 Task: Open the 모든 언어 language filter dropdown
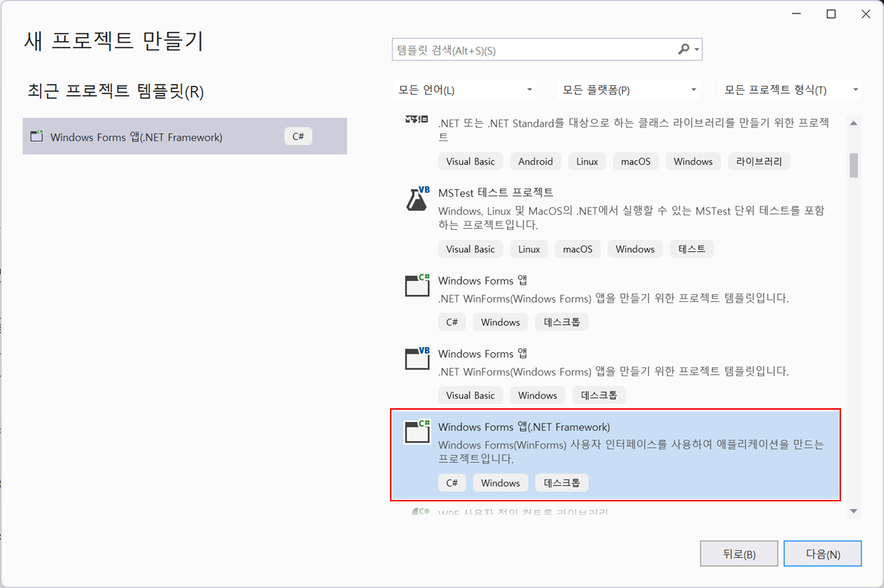tap(464, 90)
